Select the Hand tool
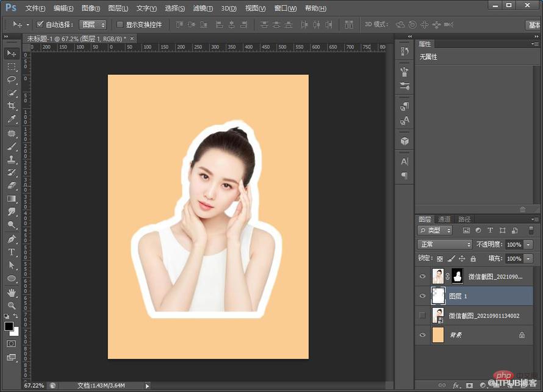The height and width of the screenshot is (392, 543). tap(12, 293)
